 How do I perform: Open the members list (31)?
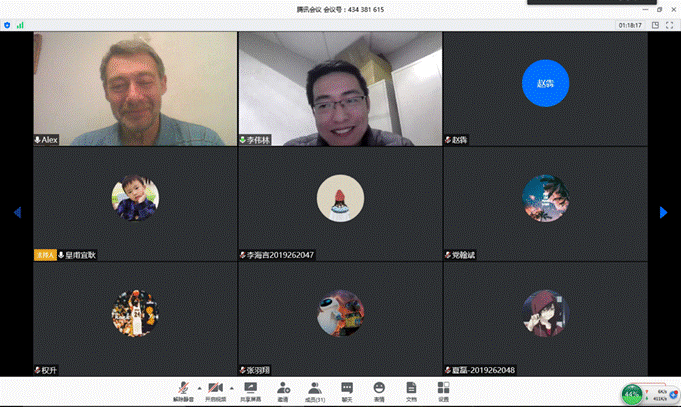point(315,390)
